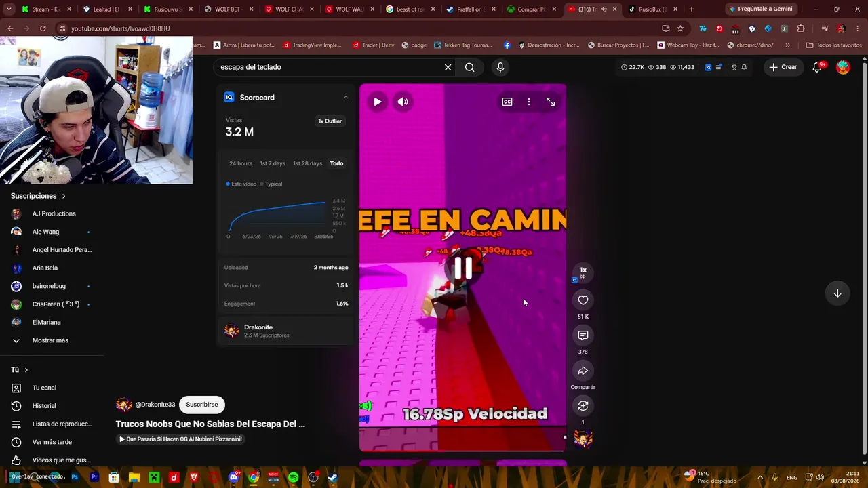Open the 1x playback speed control

583,272
